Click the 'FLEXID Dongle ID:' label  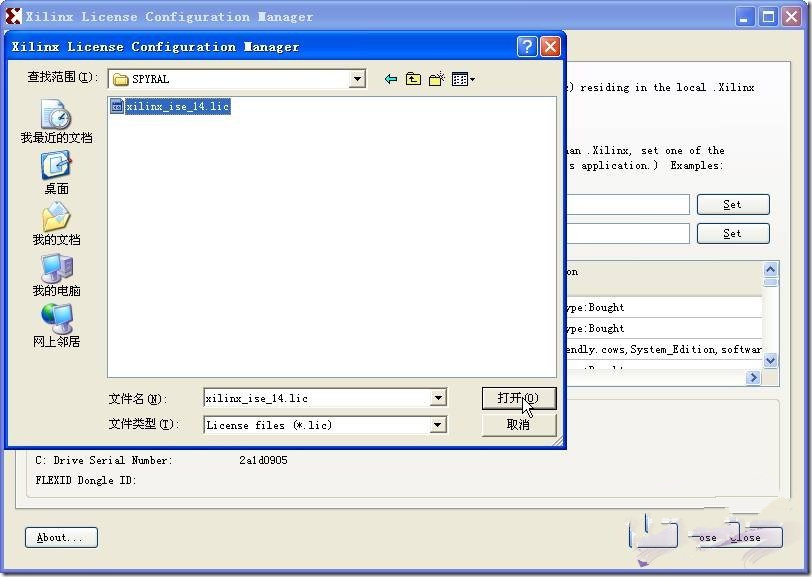(x=86, y=480)
